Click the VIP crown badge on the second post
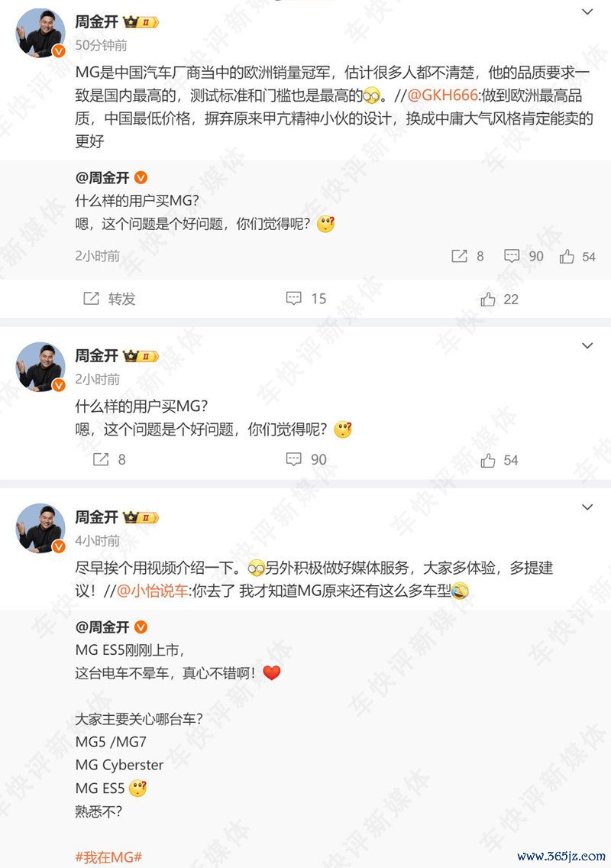This screenshot has width=611, height=868. click(141, 356)
